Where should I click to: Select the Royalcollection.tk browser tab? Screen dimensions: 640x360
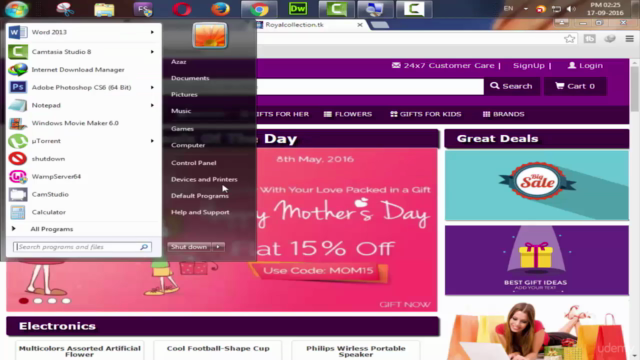click(x=309, y=25)
